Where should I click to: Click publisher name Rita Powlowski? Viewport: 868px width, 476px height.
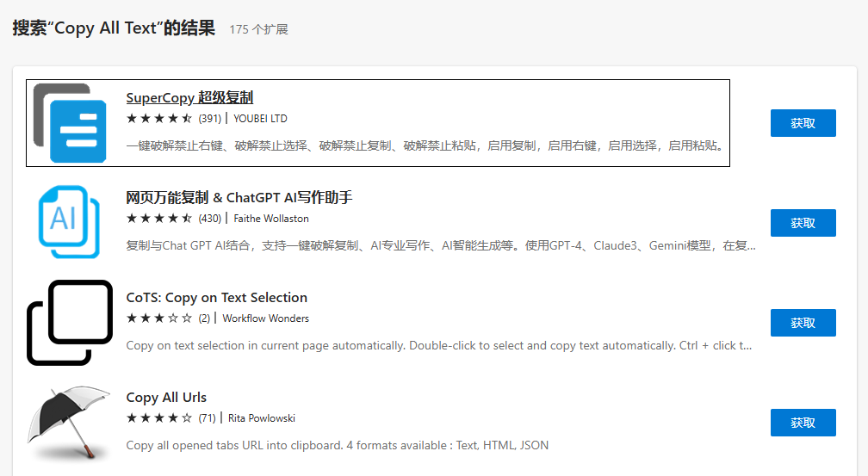tap(261, 417)
